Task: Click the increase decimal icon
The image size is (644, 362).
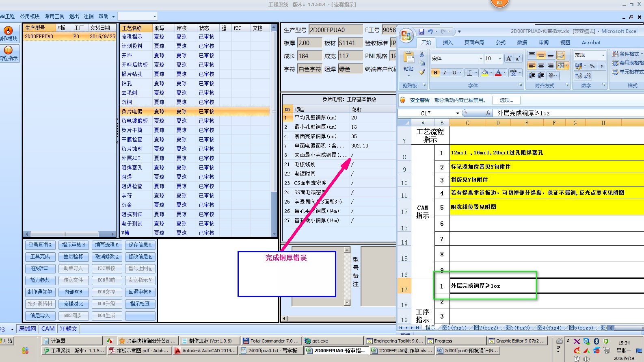Action: pyautogui.click(x=579, y=76)
